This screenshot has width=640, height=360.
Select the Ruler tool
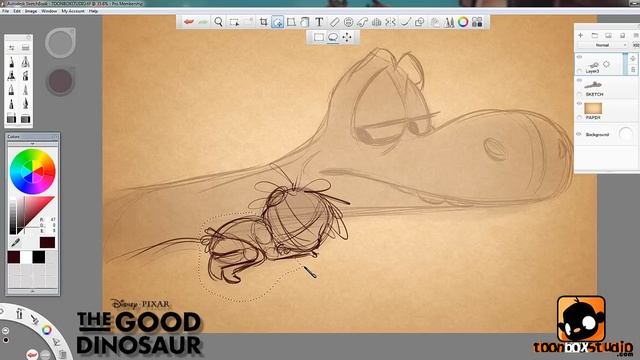(x=334, y=22)
